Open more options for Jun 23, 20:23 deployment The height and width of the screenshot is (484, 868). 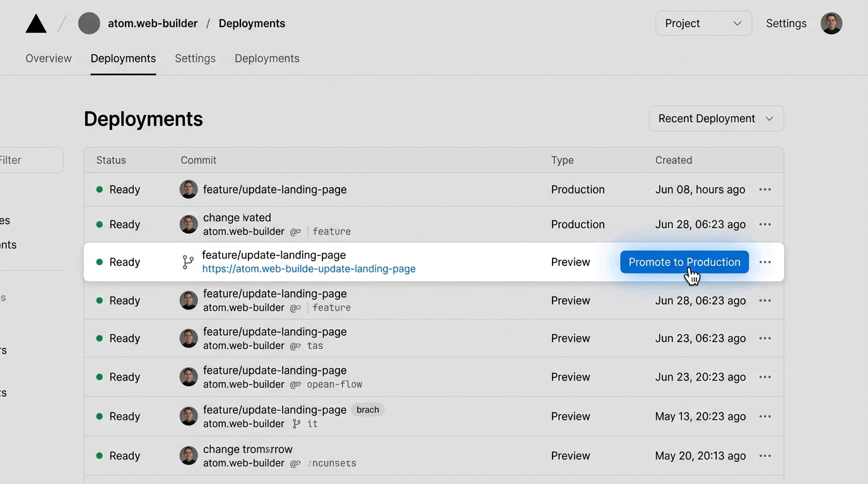[765, 377]
